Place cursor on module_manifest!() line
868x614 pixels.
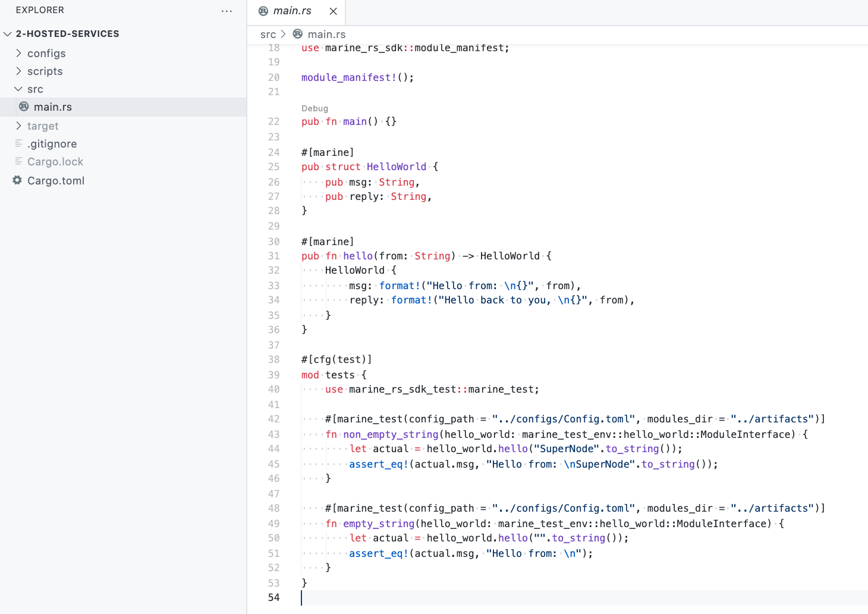(x=358, y=77)
